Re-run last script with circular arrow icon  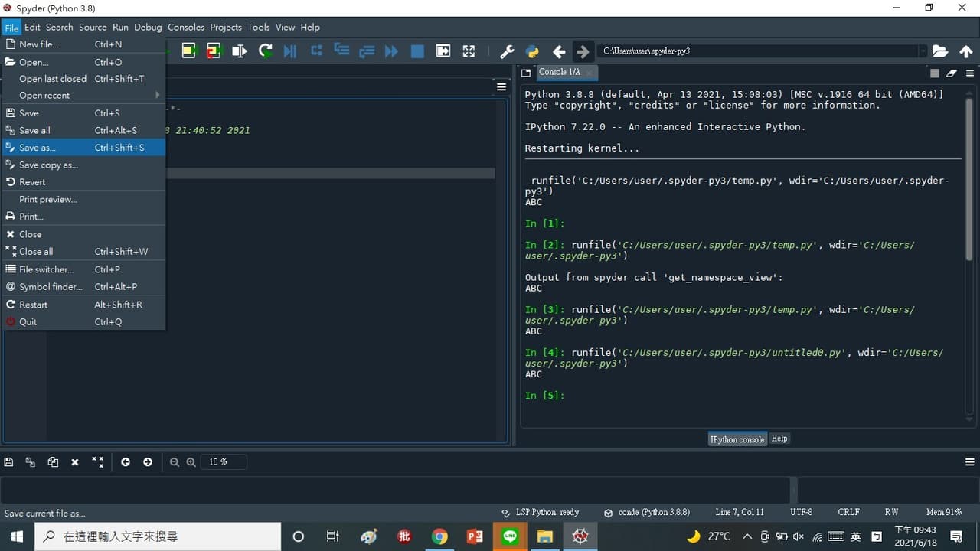265,51
